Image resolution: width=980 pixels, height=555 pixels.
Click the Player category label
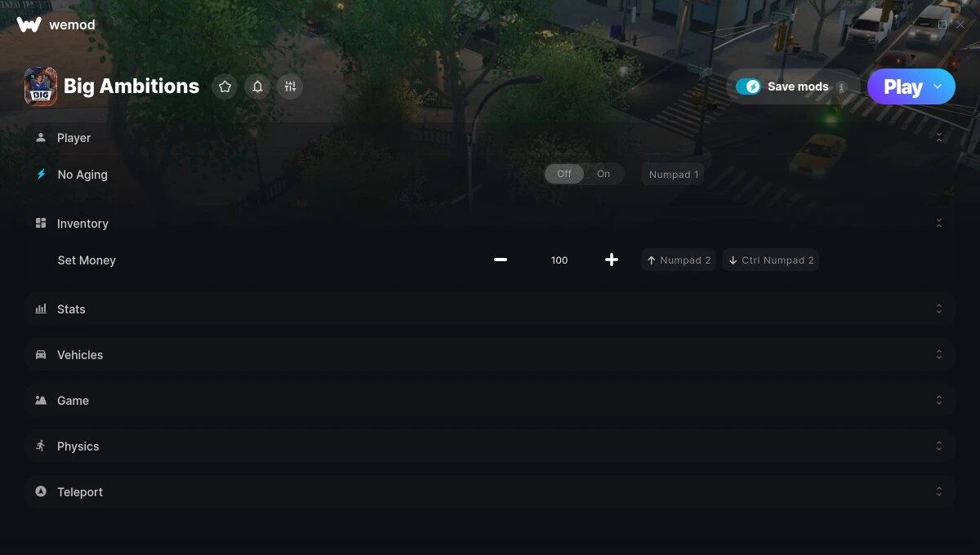point(73,138)
